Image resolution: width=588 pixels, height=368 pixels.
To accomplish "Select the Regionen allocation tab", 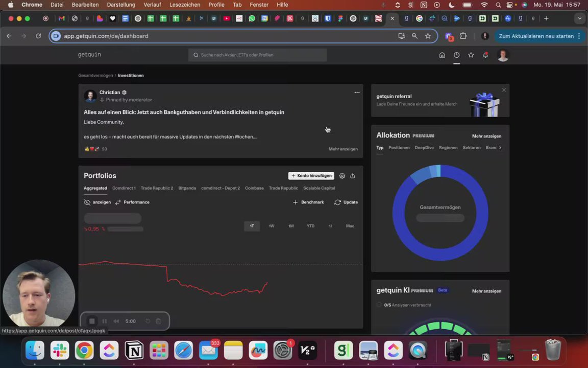I will pos(448,148).
